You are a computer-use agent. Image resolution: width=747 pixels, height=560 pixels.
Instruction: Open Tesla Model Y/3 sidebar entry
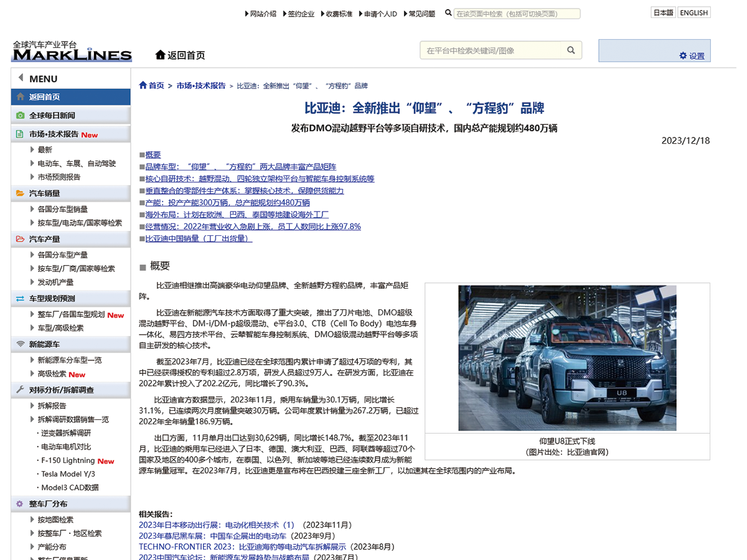pos(68,474)
